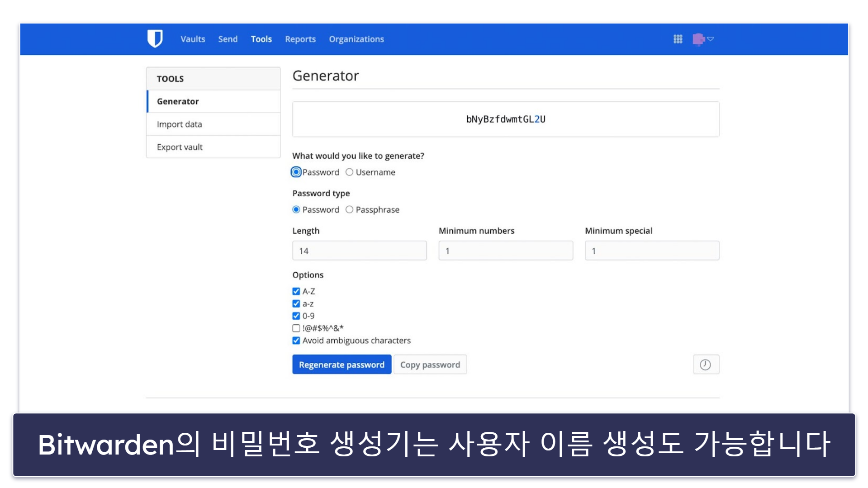The width and height of the screenshot is (868, 488).
Task: Open the Reports tab
Action: coord(300,39)
